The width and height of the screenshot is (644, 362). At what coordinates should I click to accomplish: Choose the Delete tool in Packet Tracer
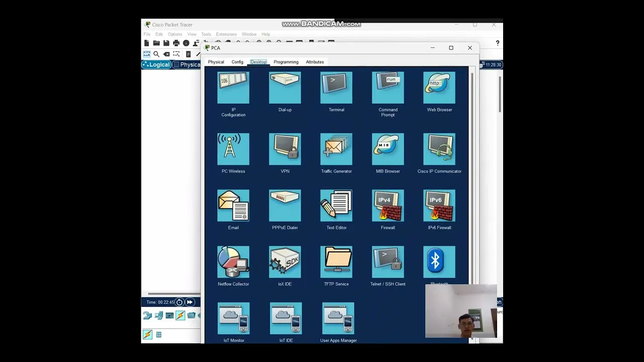coord(167,54)
